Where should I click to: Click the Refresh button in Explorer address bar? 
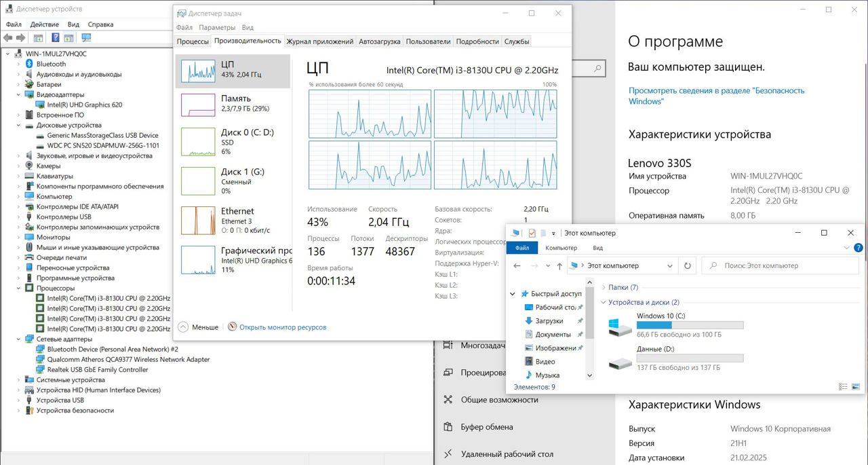(688, 266)
